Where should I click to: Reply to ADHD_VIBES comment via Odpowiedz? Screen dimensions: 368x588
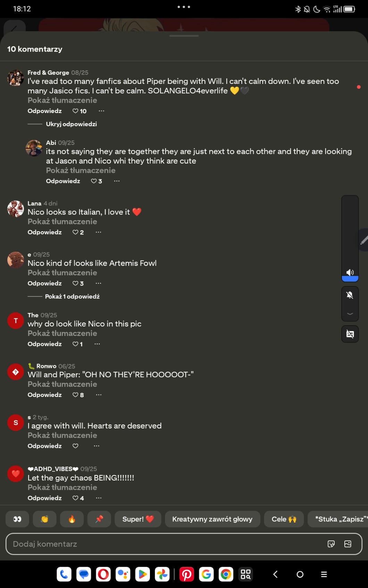pos(44,498)
